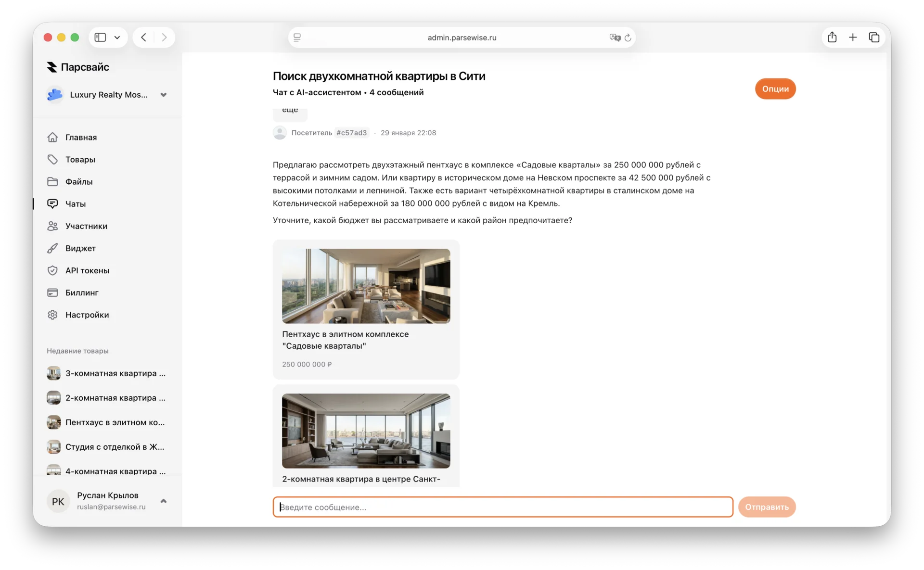Image resolution: width=924 pixels, height=570 pixels.
Task: Open the sidebar toggle dropdown arrow
Action: (117, 38)
